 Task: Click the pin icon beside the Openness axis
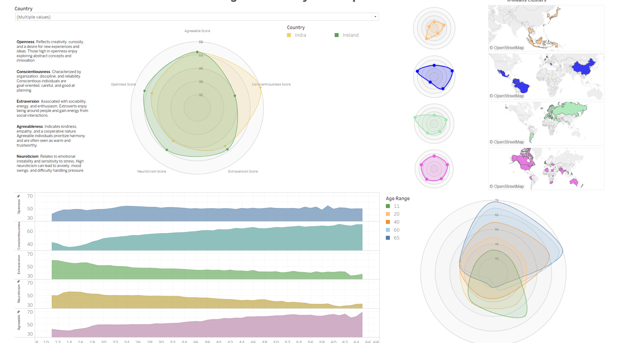[x=18, y=196]
